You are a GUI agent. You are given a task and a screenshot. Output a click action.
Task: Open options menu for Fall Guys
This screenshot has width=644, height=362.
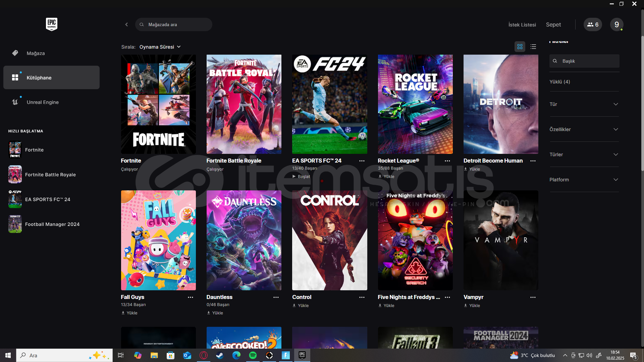(191, 297)
